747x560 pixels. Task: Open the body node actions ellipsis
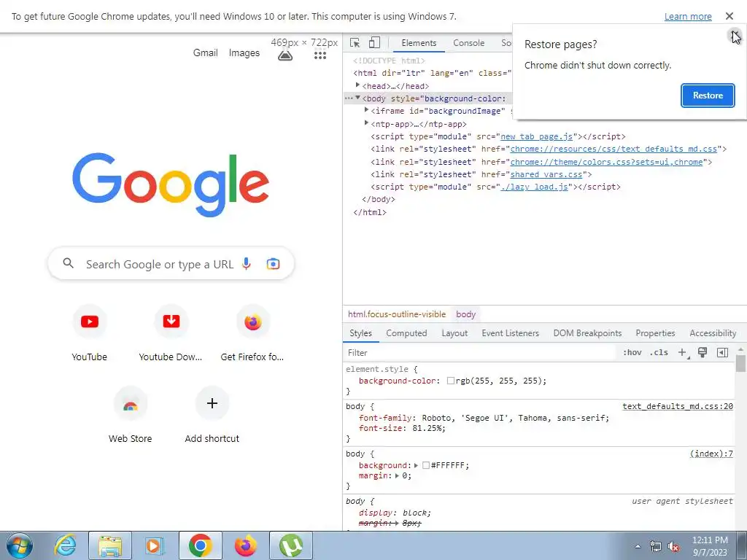point(349,98)
